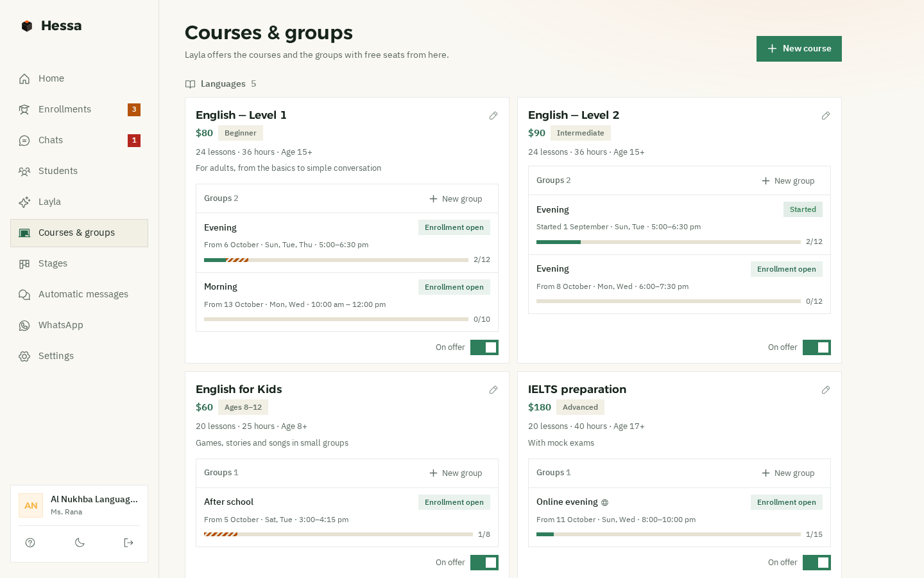This screenshot has height=578, width=924.
Task: Switch to dark mode with moon icon
Action: tap(80, 543)
